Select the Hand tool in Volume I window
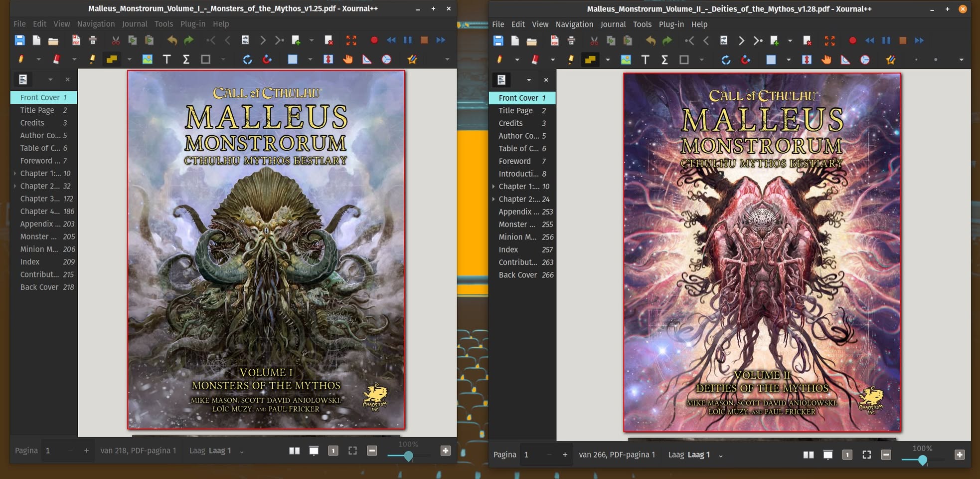Viewport: 980px width, 479px height. 347,59
